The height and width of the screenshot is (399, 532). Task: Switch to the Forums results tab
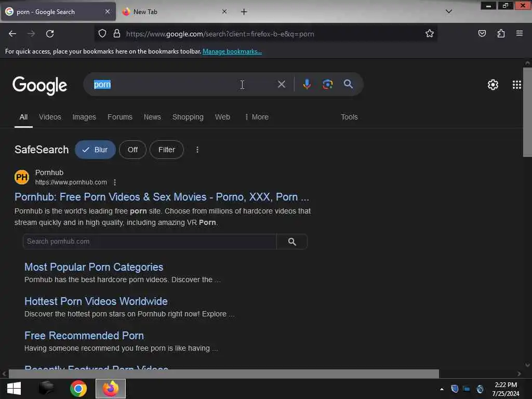click(x=120, y=117)
